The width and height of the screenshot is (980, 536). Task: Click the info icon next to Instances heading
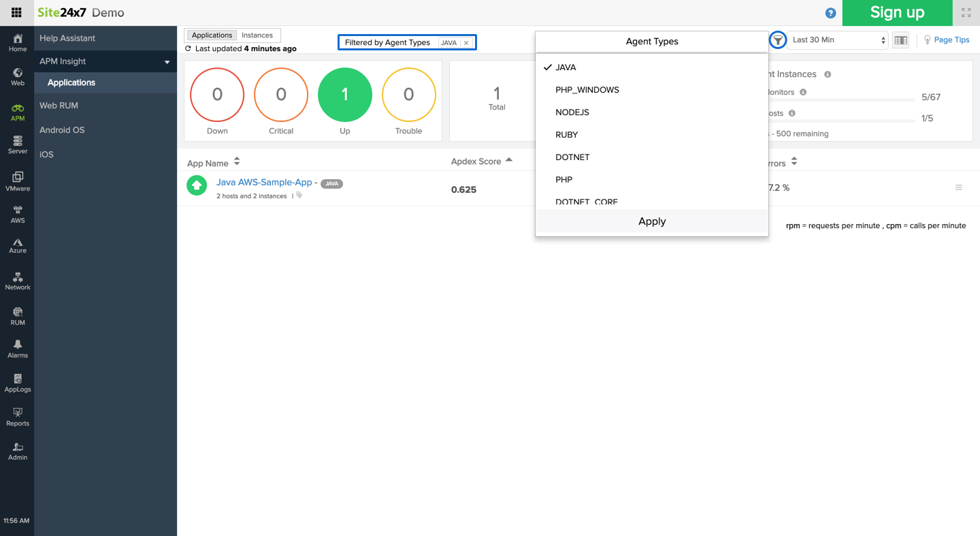tap(828, 74)
